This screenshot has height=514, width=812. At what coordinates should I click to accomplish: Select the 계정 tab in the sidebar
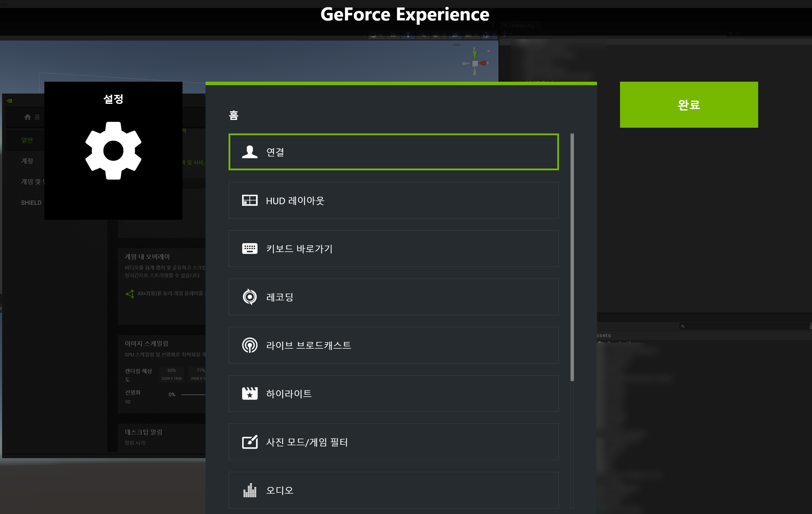point(27,161)
